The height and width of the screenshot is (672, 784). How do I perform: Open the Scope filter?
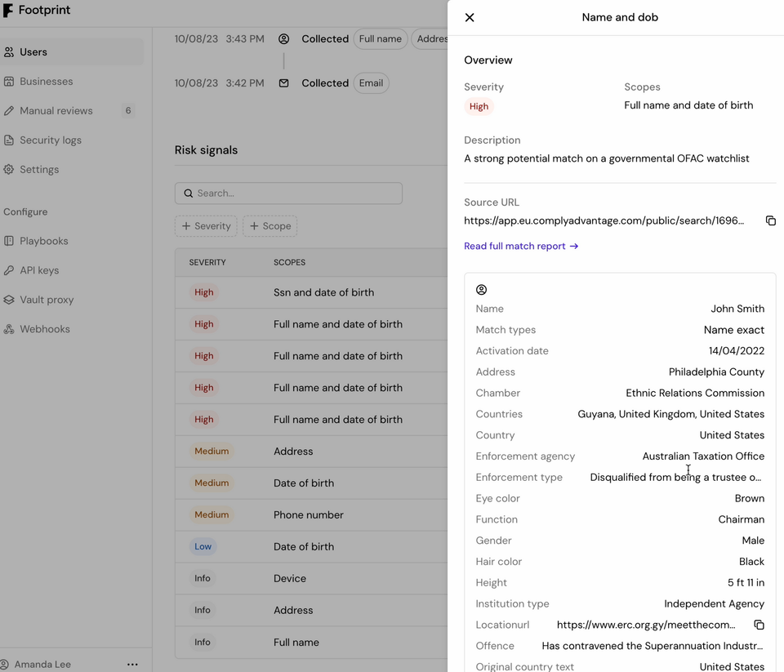click(x=269, y=225)
